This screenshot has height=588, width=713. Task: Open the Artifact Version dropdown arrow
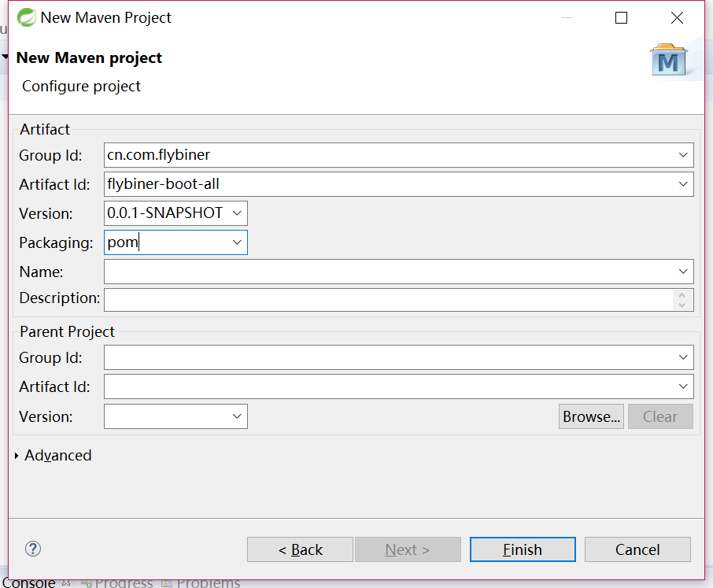click(x=237, y=213)
